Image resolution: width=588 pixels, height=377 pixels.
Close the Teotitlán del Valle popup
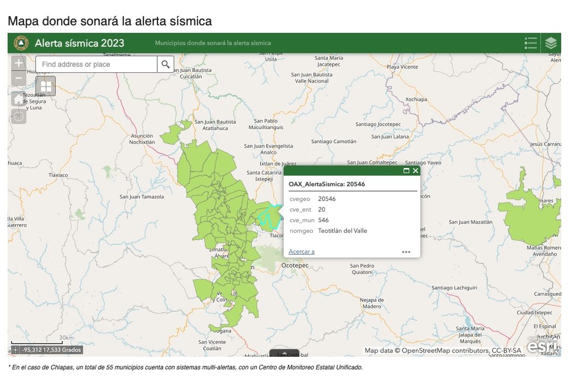pos(415,170)
